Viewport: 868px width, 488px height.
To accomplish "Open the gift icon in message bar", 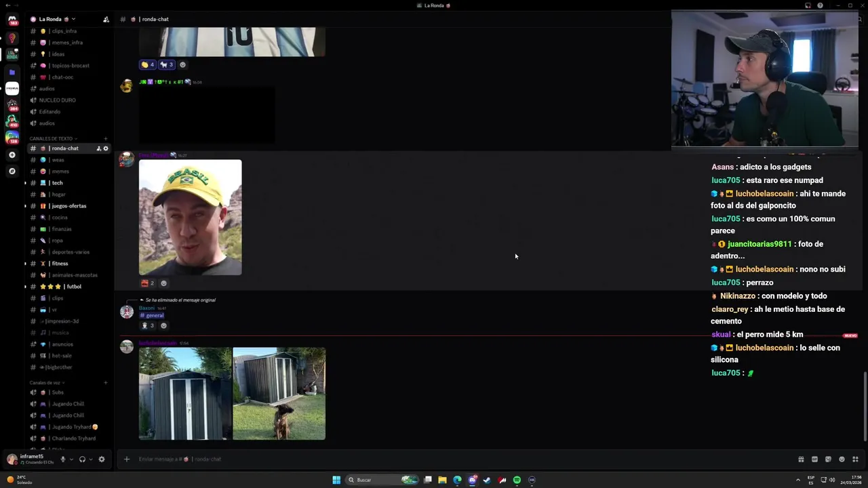I will 801,459.
